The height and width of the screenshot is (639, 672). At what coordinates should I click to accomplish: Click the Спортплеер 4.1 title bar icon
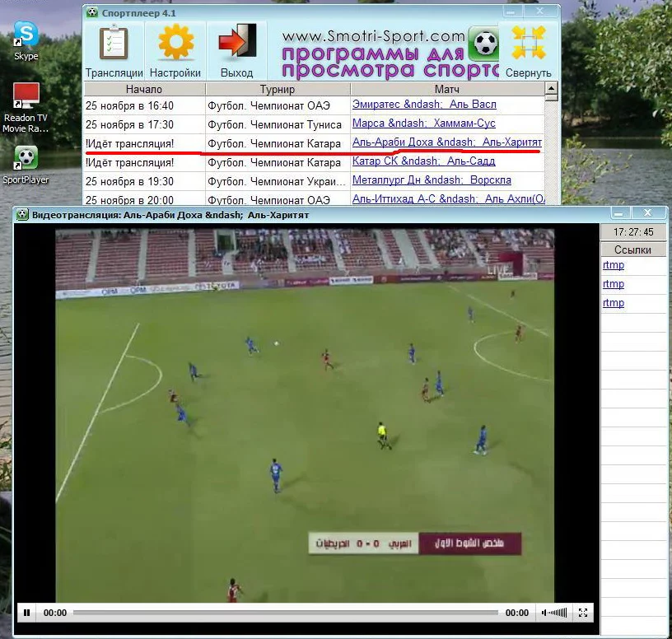(x=91, y=12)
